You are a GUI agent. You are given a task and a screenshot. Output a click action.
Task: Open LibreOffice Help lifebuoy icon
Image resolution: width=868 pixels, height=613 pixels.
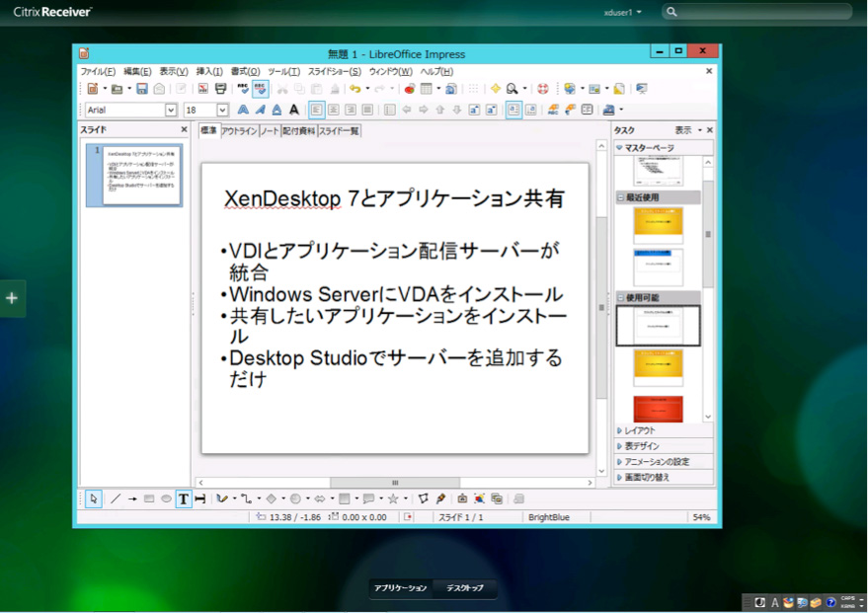543,89
